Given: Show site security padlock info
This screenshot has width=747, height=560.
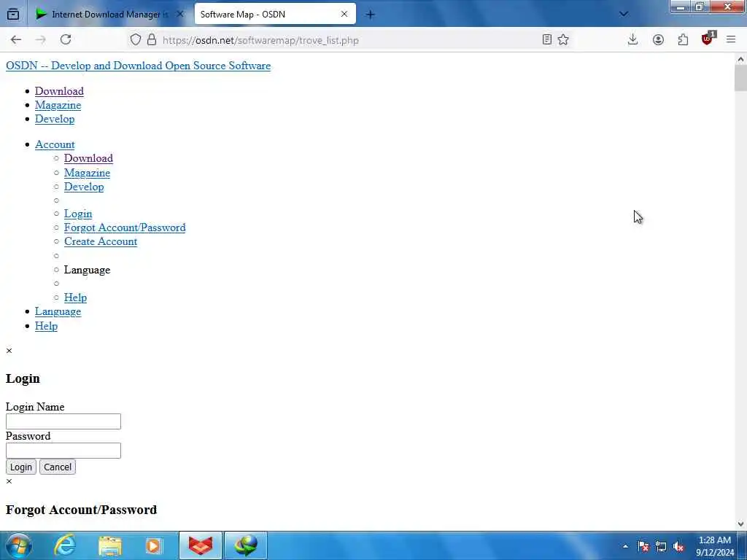Looking at the screenshot, I should point(152,40).
